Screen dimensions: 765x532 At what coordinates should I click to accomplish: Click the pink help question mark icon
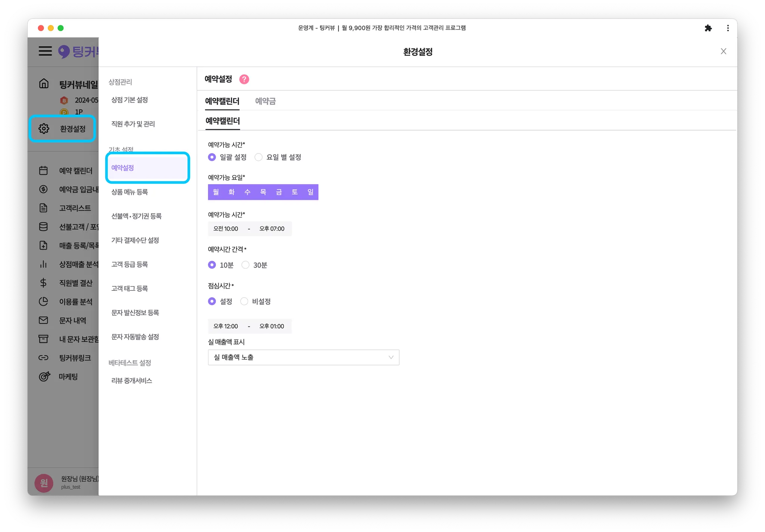[x=244, y=79]
